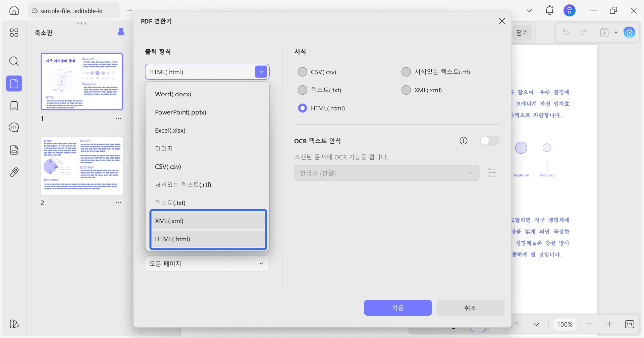
Task: Open the form fields panel icon
Action: point(14,150)
